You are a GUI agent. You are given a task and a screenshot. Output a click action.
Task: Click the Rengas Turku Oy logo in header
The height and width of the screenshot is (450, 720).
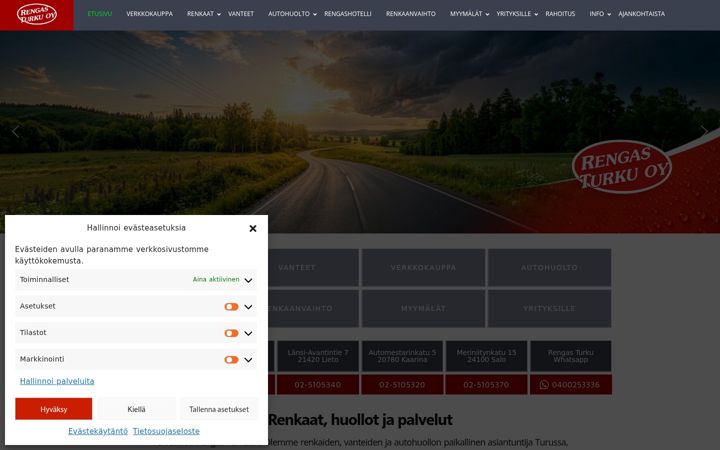37,15
